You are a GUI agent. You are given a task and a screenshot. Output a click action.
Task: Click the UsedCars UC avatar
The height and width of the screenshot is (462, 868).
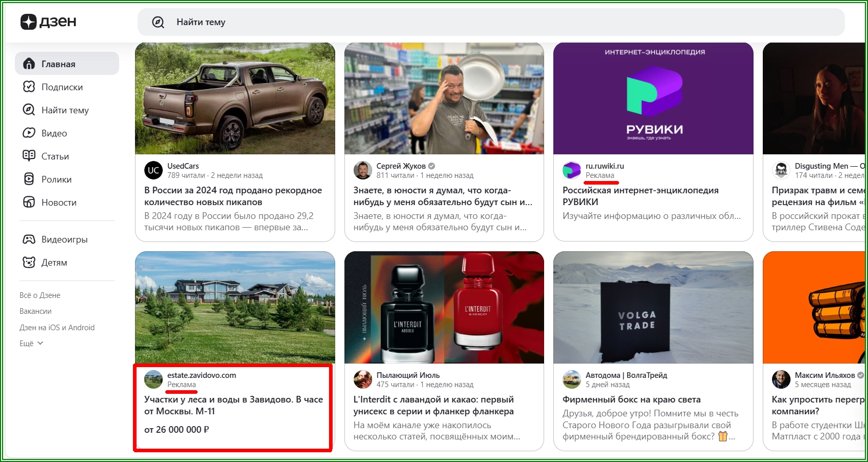tap(153, 170)
